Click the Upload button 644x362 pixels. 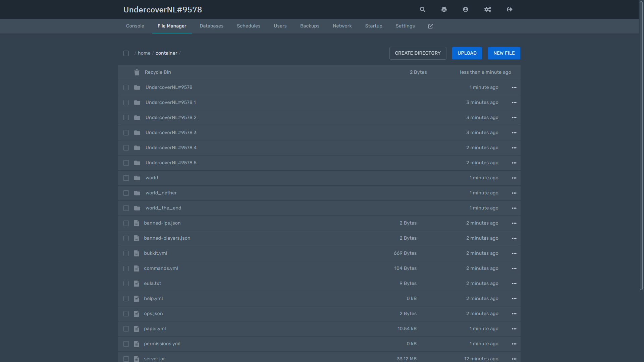point(467,53)
